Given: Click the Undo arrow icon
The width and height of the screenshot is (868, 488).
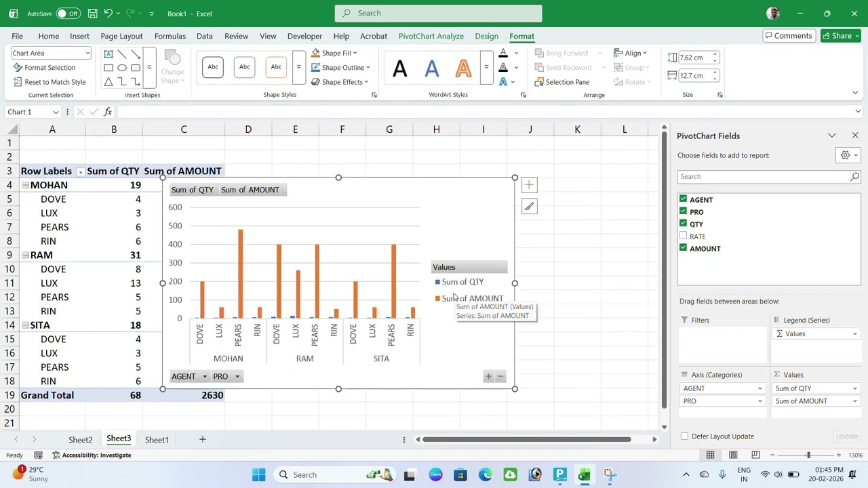Looking at the screenshot, I should coord(108,14).
